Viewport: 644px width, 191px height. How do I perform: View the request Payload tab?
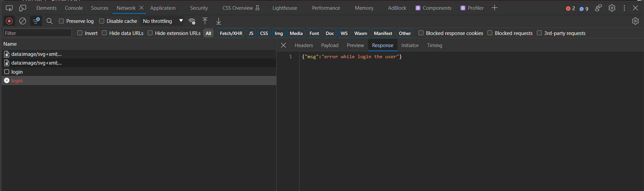point(330,45)
